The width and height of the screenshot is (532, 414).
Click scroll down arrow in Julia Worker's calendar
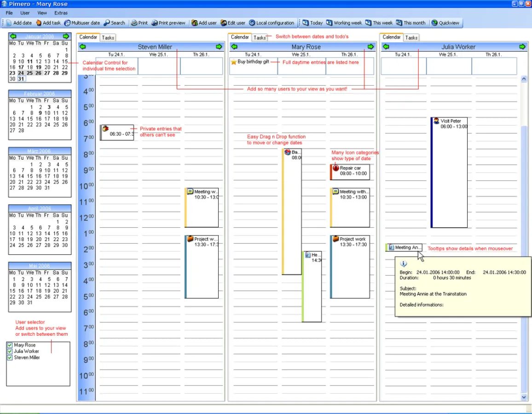tap(524, 397)
